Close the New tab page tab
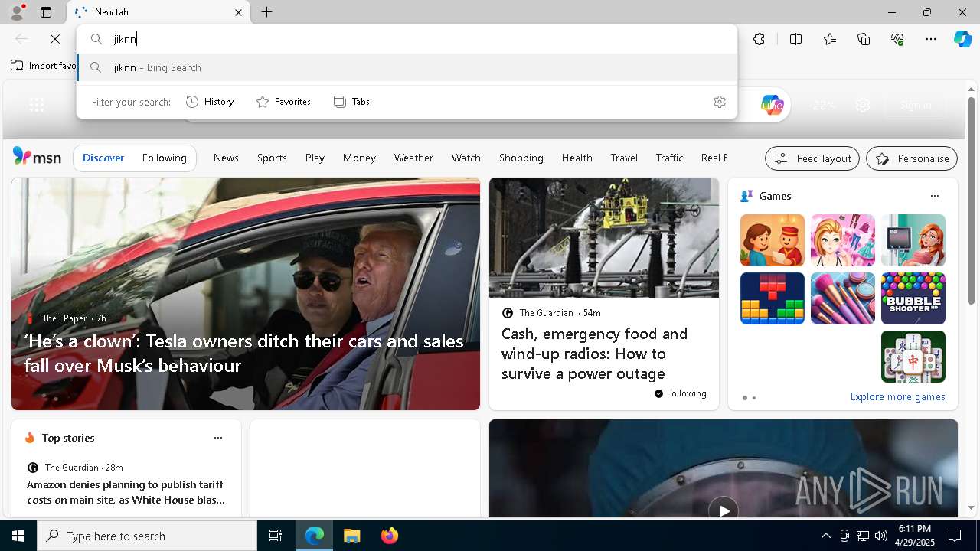Image resolution: width=980 pixels, height=551 pixels. (238, 12)
